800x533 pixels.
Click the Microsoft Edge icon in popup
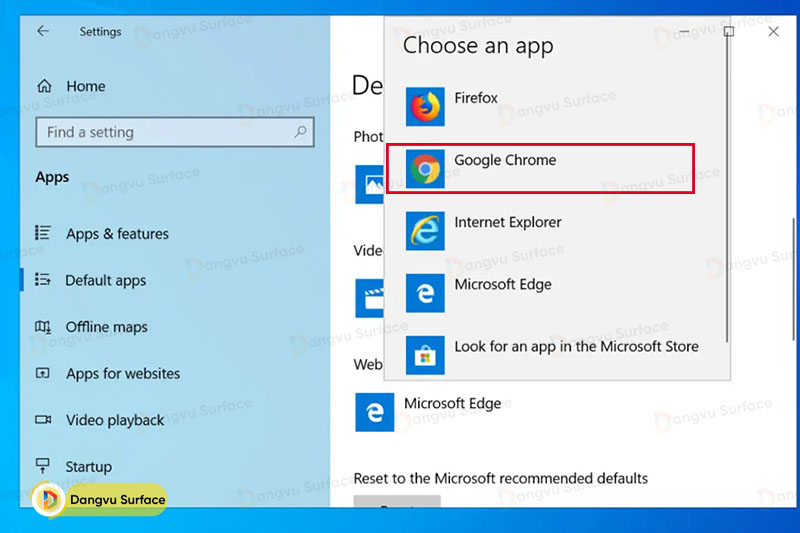[425, 293]
